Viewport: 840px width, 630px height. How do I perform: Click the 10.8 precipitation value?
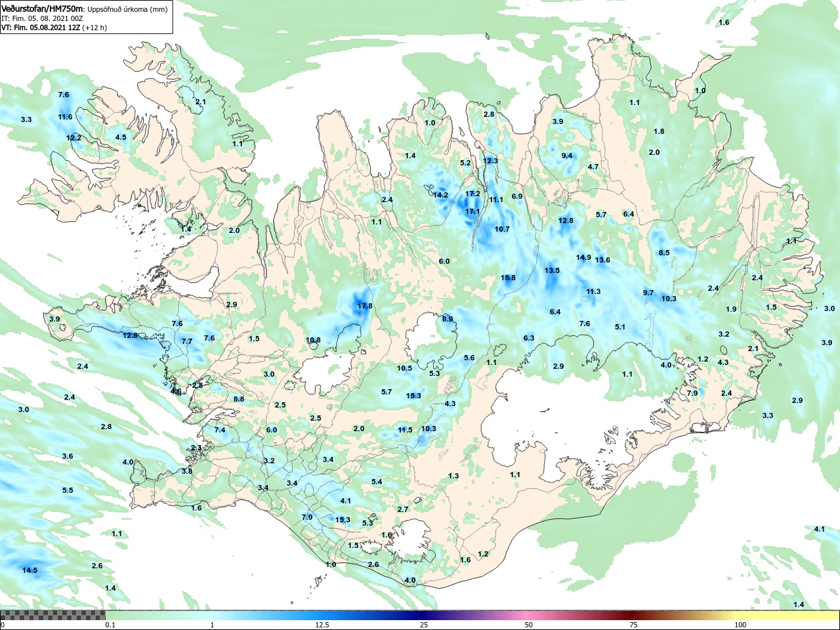point(313,340)
